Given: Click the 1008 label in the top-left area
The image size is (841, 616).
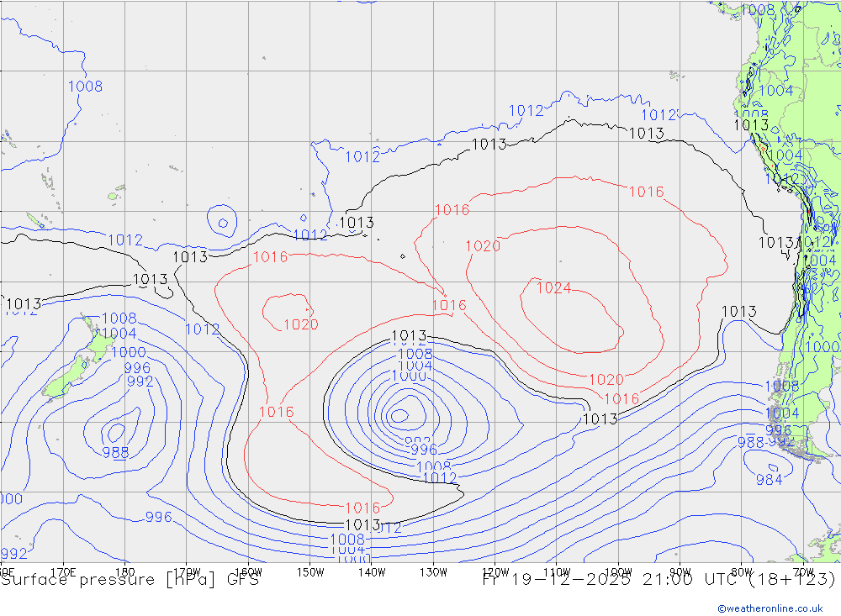Looking at the screenshot, I should [x=85, y=86].
